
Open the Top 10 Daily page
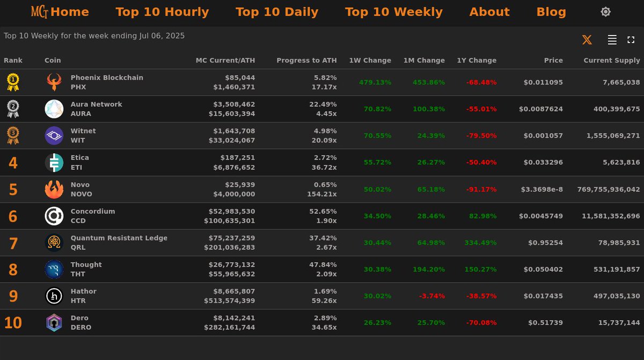pos(277,12)
